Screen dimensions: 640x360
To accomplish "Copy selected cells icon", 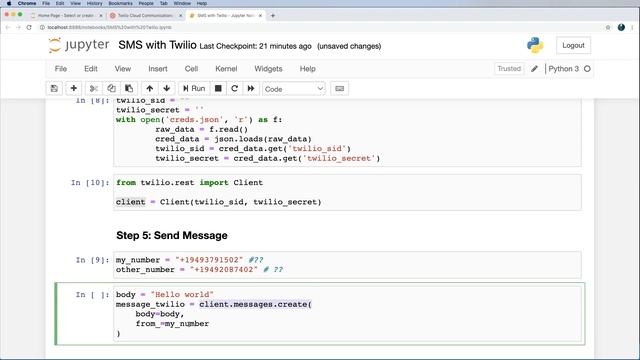I will pos(111,89).
